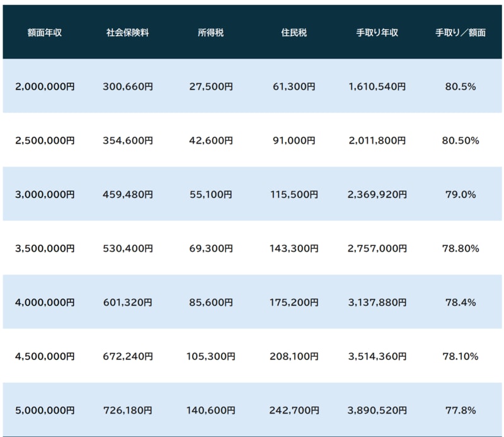Click the 79.0% ratio cell
Viewport: 504px width, 437px height.
tap(461, 195)
